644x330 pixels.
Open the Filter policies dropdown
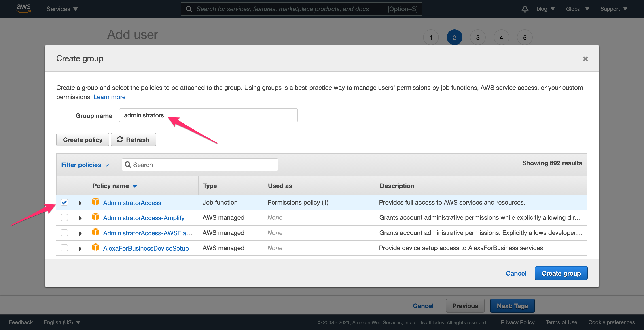pyautogui.click(x=85, y=165)
